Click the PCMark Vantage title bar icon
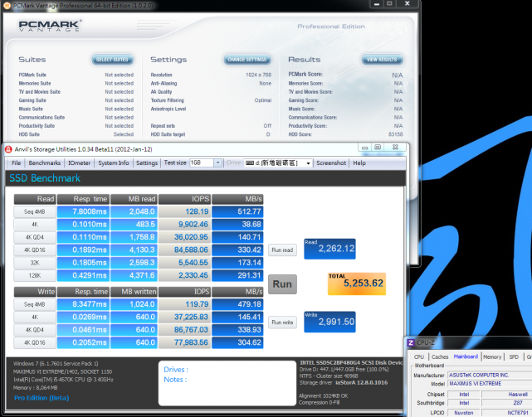532x417 pixels. [7, 6]
